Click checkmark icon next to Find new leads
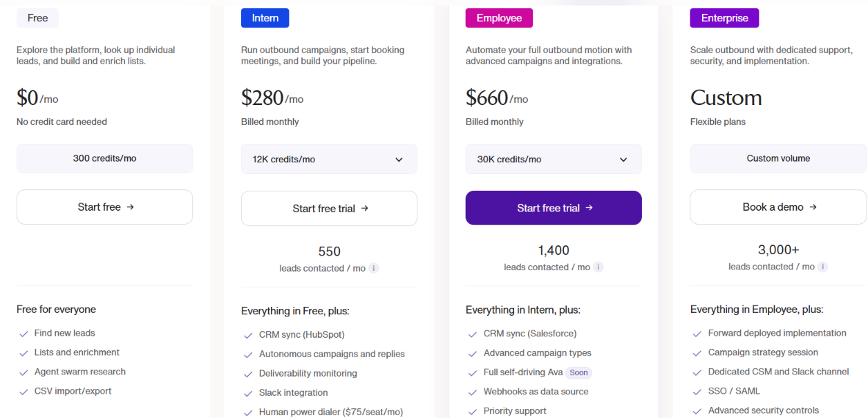Screen dimensions: 868x418 pyautogui.click(x=23, y=334)
